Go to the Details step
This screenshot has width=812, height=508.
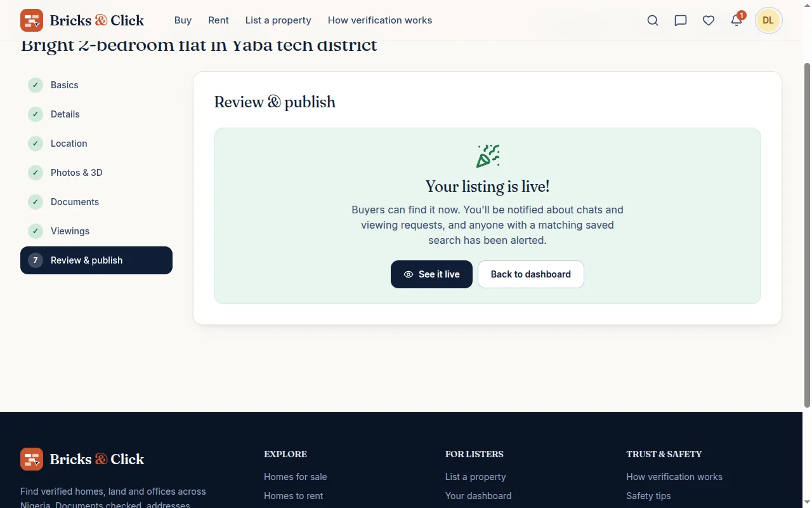pos(96,114)
